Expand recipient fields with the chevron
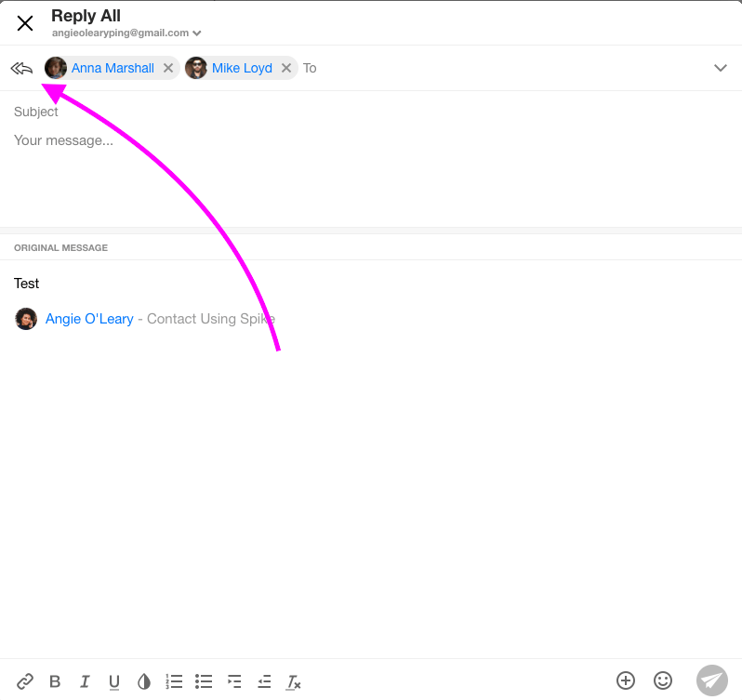This screenshot has height=700, width=742. [721, 68]
